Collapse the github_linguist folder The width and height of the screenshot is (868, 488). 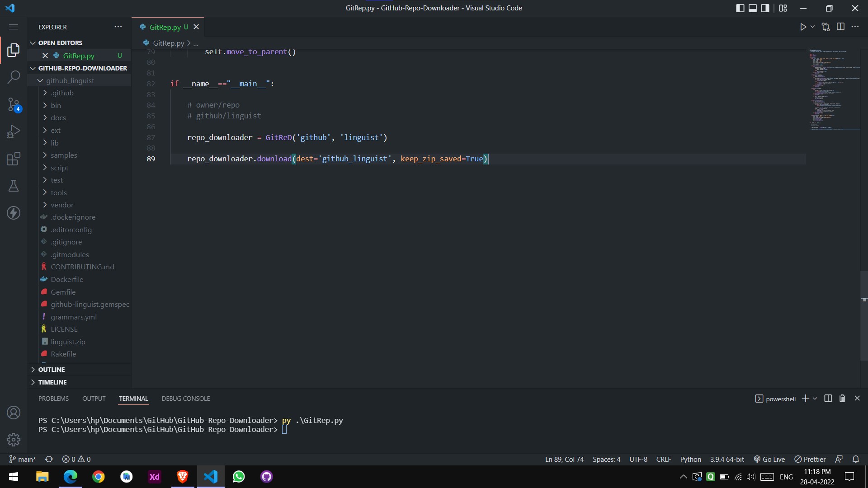click(x=79, y=80)
